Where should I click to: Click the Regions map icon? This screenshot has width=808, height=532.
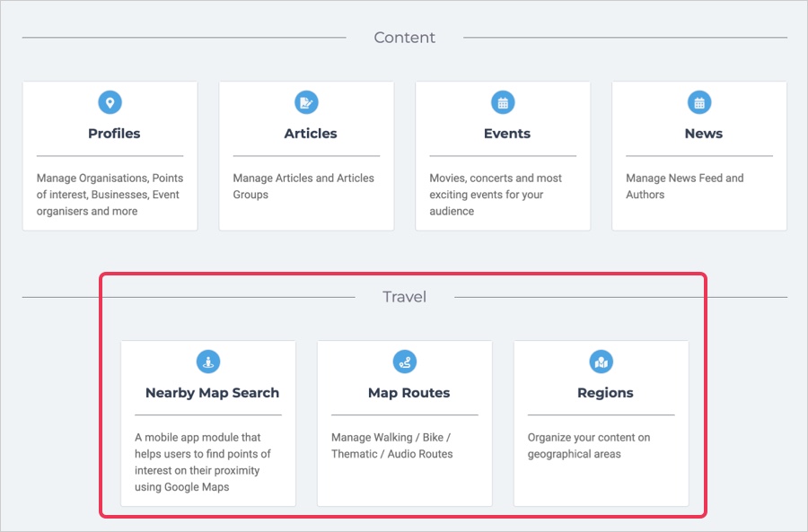pyautogui.click(x=601, y=362)
